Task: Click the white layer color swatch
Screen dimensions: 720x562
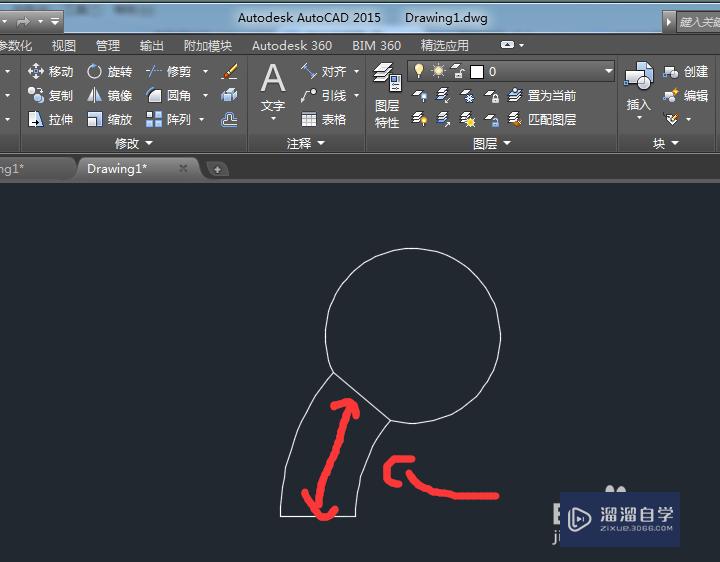Action: pos(477,71)
